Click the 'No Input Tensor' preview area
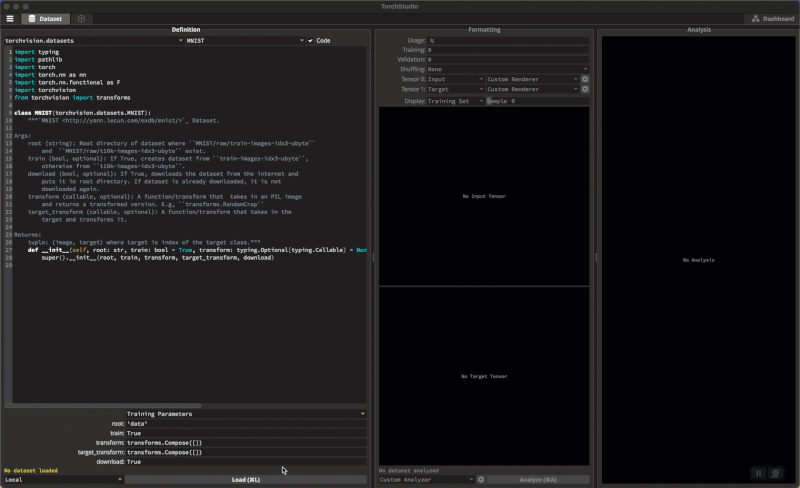 click(x=484, y=196)
